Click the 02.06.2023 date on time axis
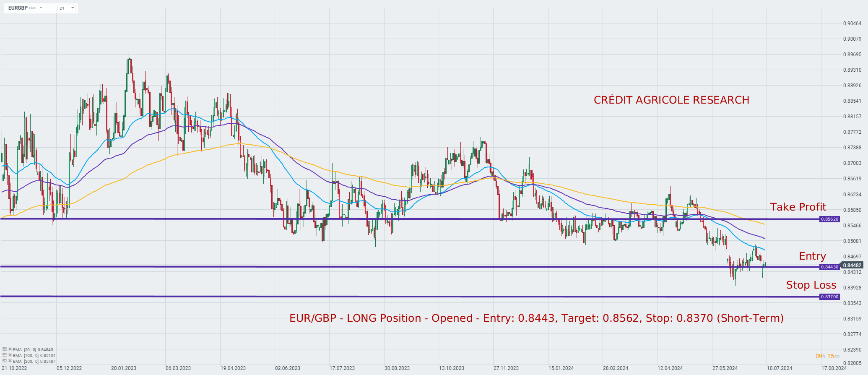The width and height of the screenshot is (868, 375). 288,368
